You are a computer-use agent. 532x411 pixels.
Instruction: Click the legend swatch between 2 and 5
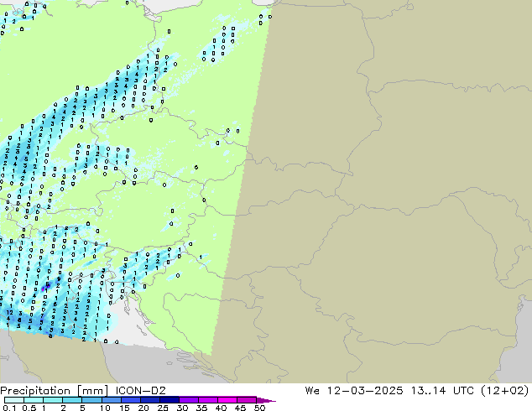click(x=72, y=400)
